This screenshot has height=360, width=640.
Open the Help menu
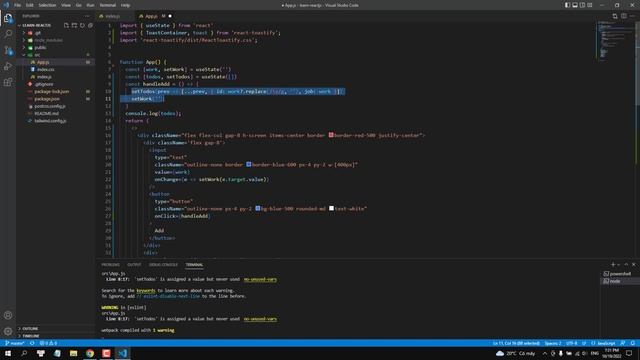pyautogui.click(x=125, y=5)
